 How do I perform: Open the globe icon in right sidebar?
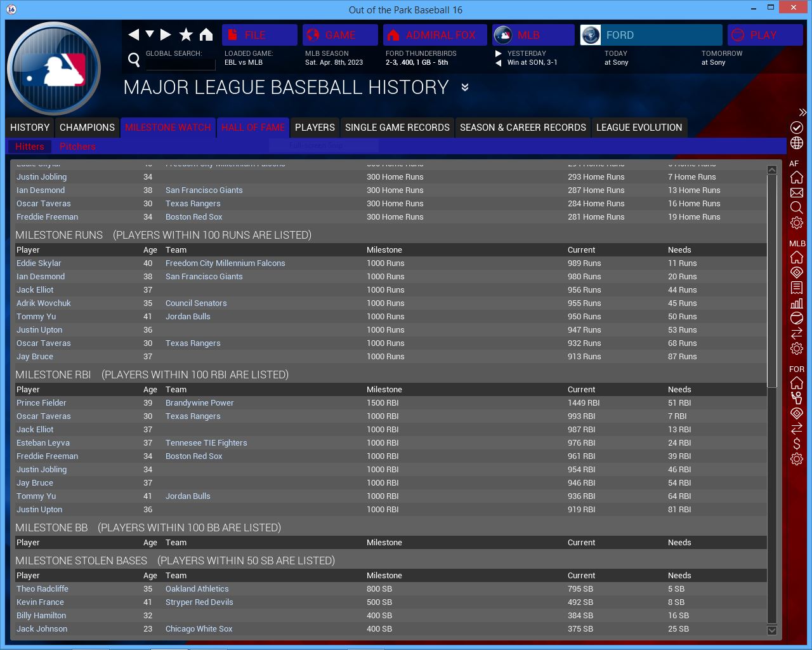[797, 143]
